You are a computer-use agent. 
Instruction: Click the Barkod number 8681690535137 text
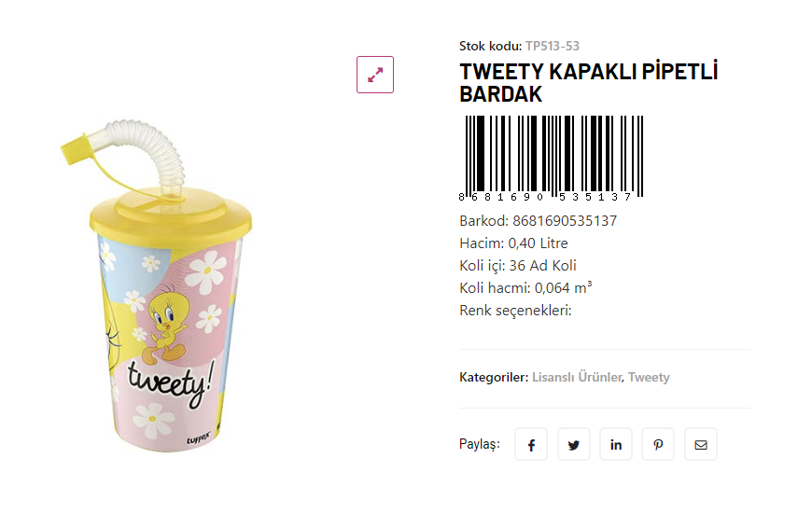pyautogui.click(x=565, y=221)
